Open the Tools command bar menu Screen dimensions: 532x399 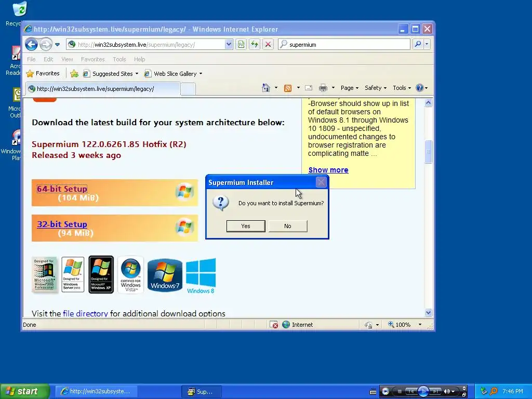(x=402, y=88)
